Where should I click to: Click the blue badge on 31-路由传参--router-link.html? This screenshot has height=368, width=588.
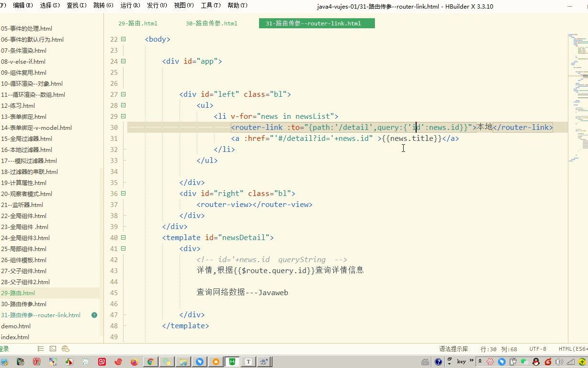pos(94,315)
